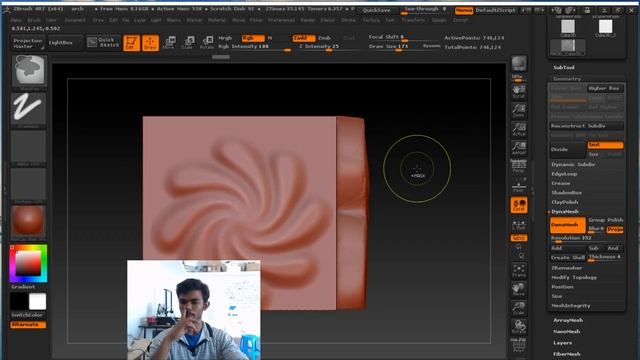Open the Layer menu
Screen dimensions: 640x360
tap(140, 20)
